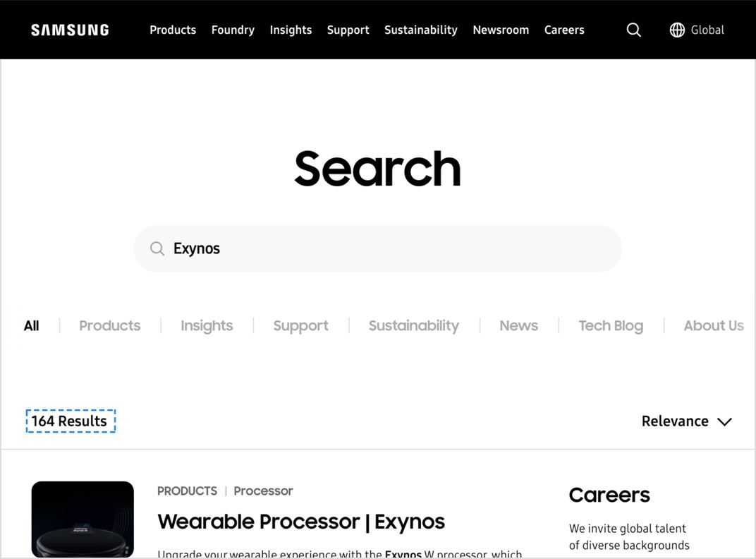756x559 pixels.
Task: Open the Foundry navigation menu
Action: point(233,30)
